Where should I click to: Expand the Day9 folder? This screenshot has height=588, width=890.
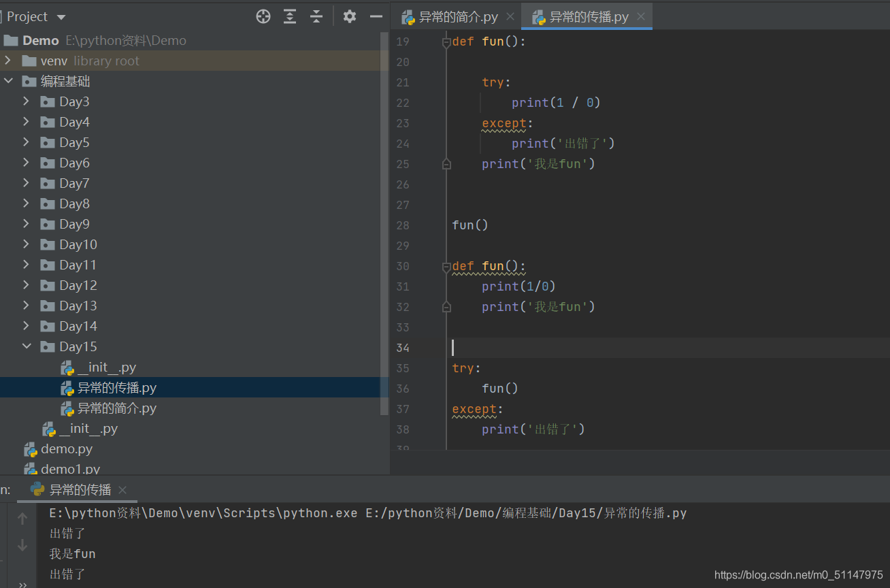tap(27, 224)
